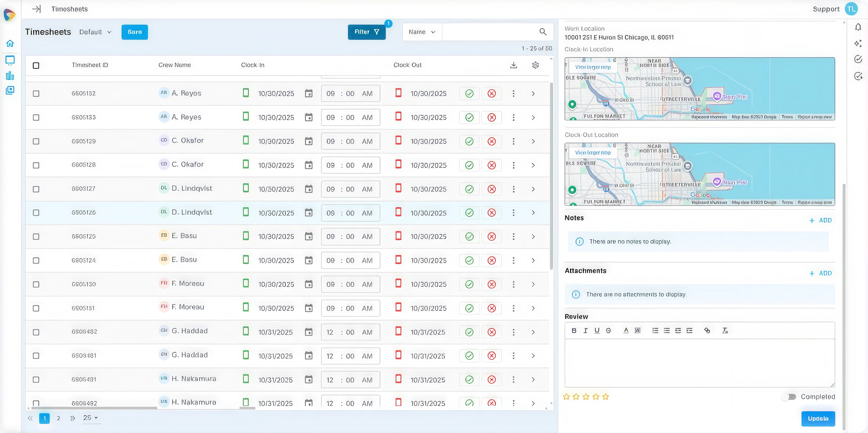This screenshot has width=868, height=433.
Task: Open the Home icon in sidebar
Action: coord(10,43)
